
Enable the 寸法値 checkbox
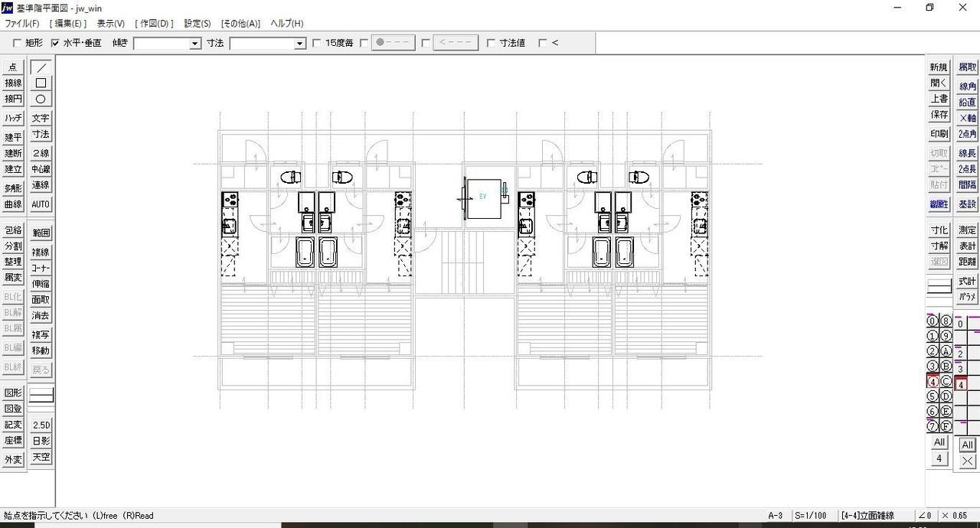pyautogui.click(x=491, y=44)
